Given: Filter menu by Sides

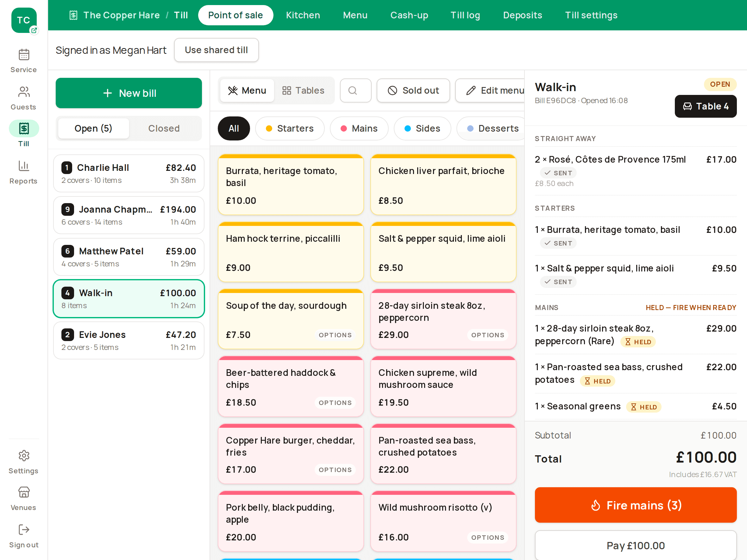Looking at the screenshot, I should pyautogui.click(x=422, y=128).
